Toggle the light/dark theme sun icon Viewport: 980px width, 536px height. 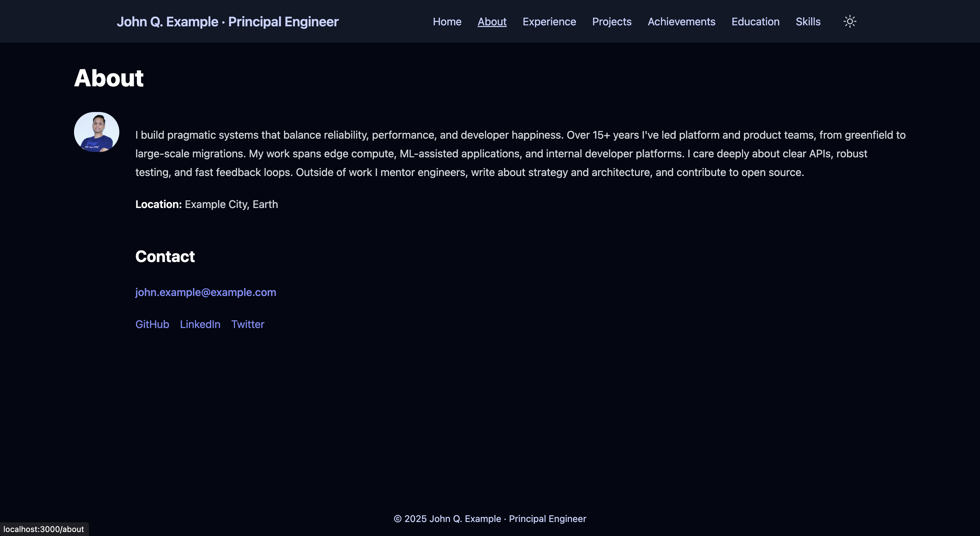(850, 21)
